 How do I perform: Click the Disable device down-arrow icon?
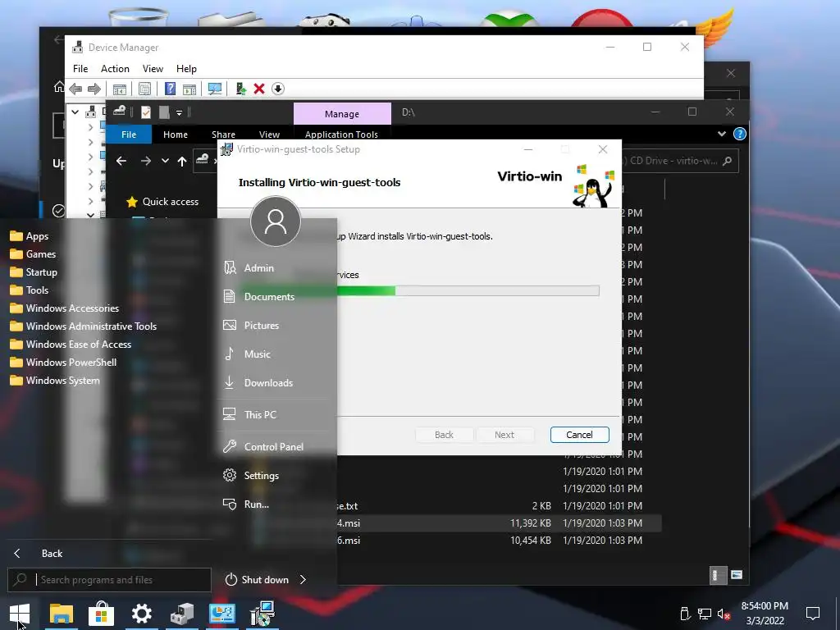(x=277, y=89)
